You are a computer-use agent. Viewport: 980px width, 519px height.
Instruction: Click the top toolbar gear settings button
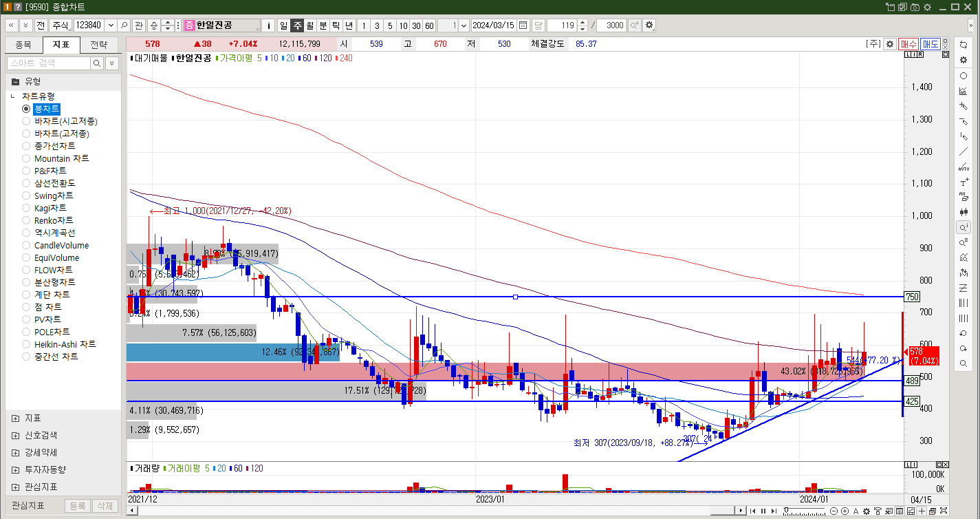[649, 25]
